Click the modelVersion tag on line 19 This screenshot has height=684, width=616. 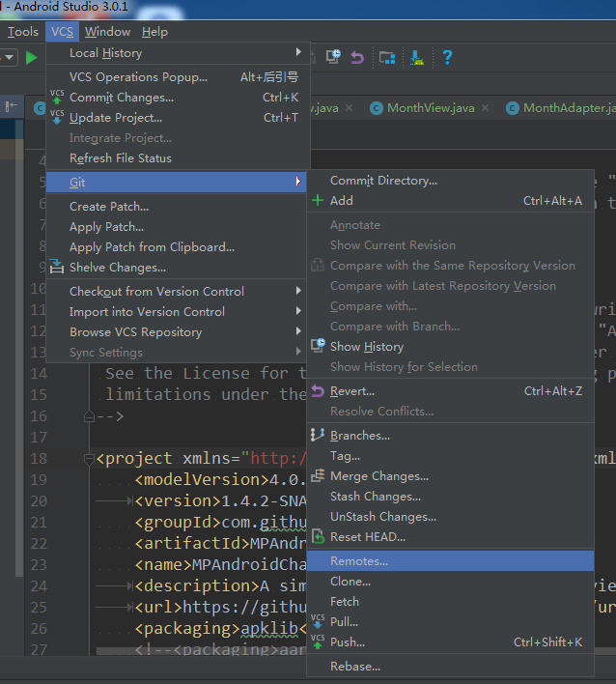(x=202, y=480)
